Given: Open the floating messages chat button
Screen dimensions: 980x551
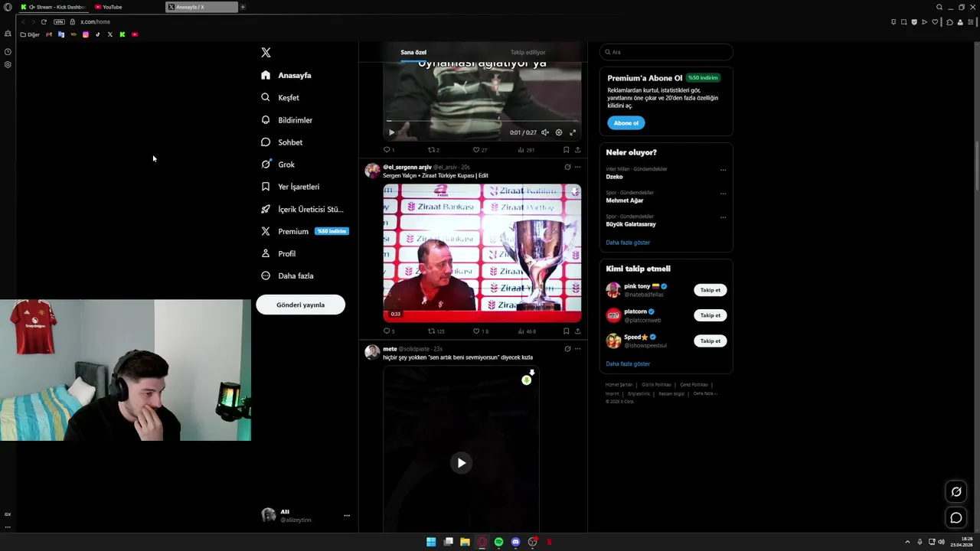Looking at the screenshot, I should point(955,518).
